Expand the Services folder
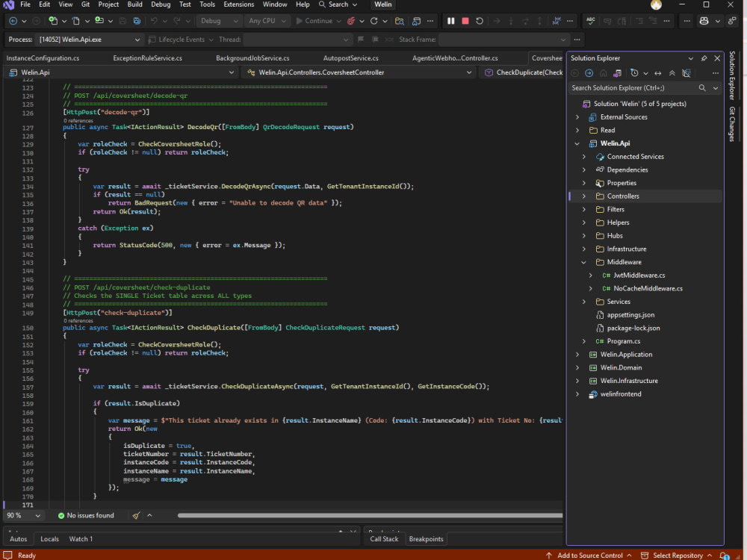Image resolution: width=747 pixels, height=560 pixels. coord(584,302)
